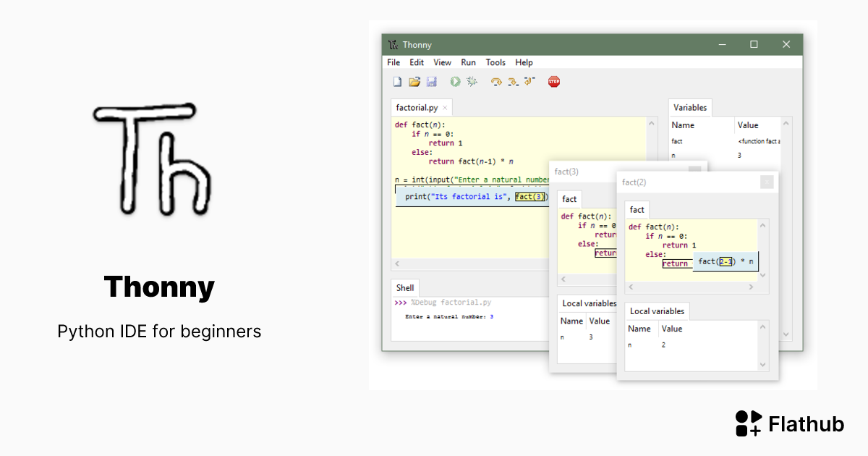868x456 pixels.
Task: Close the fact(2) frame window
Action: click(x=767, y=182)
